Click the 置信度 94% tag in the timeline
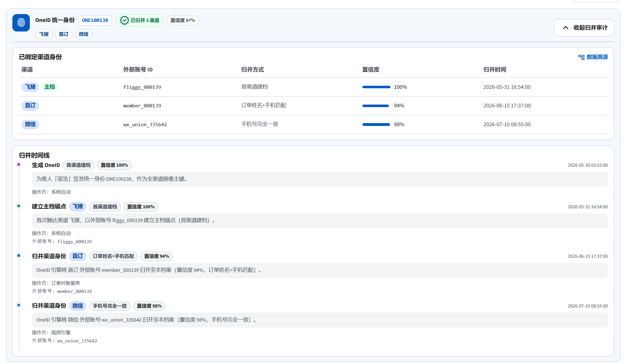 tap(156, 256)
